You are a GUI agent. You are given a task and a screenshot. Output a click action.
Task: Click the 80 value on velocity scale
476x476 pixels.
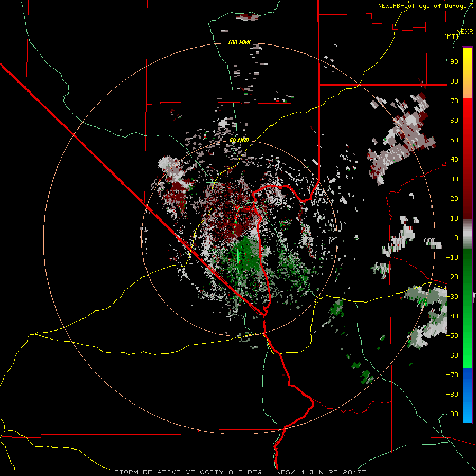click(454, 81)
